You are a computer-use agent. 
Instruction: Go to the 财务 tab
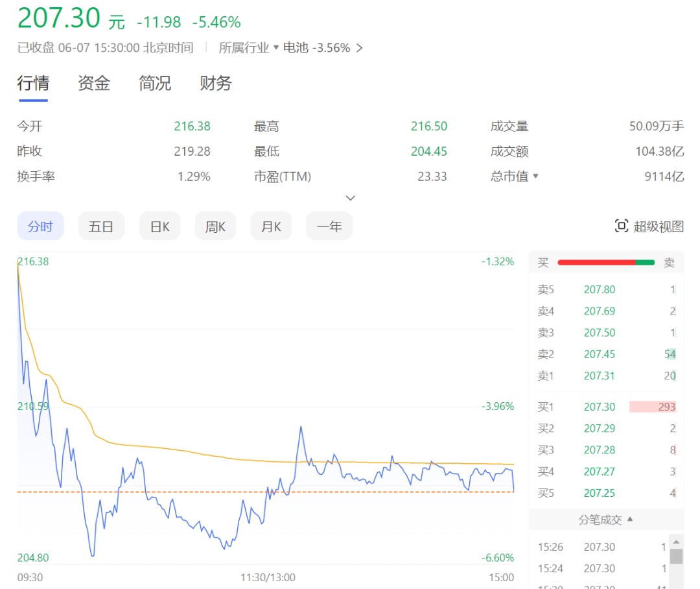point(216,84)
